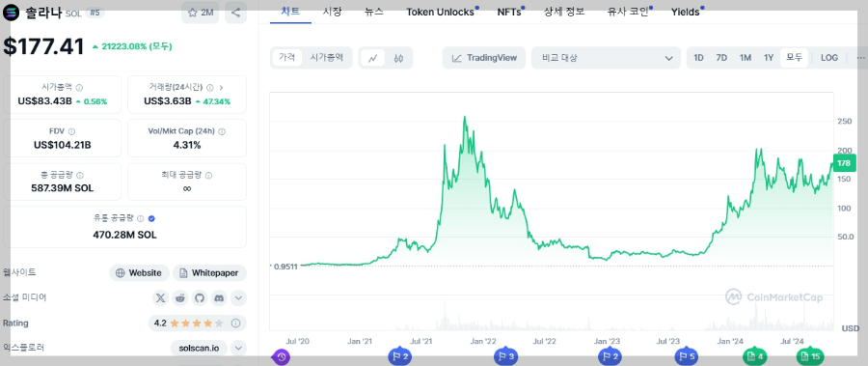Screen dimensions: 868x366
Task: Set chart range to 1D
Action: [698, 58]
